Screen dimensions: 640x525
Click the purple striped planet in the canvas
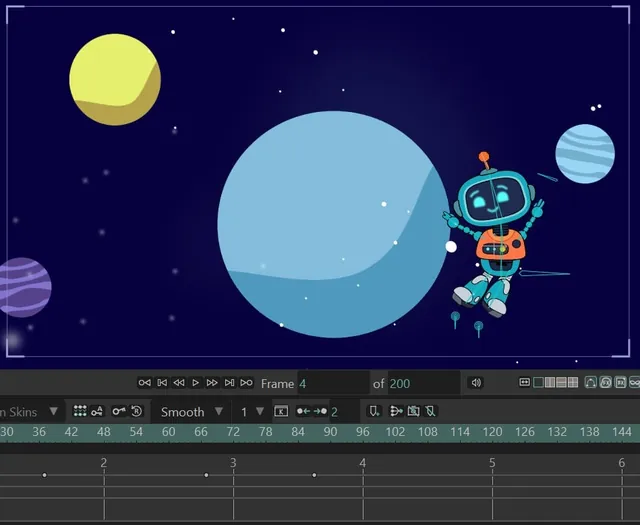click(24, 287)
